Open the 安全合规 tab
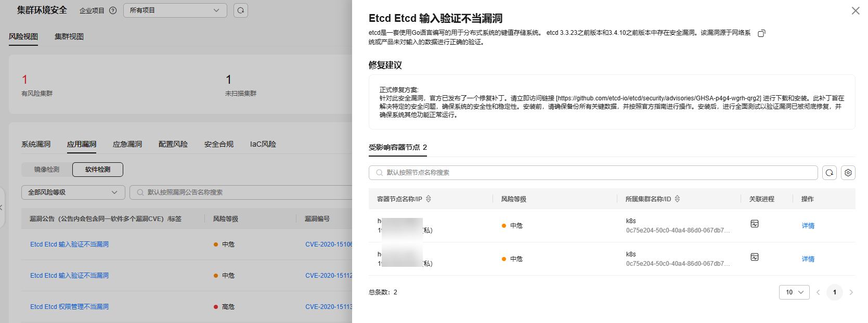Viewport: 868px width, 323px height. pyautogui.click(x=219, y=144)
